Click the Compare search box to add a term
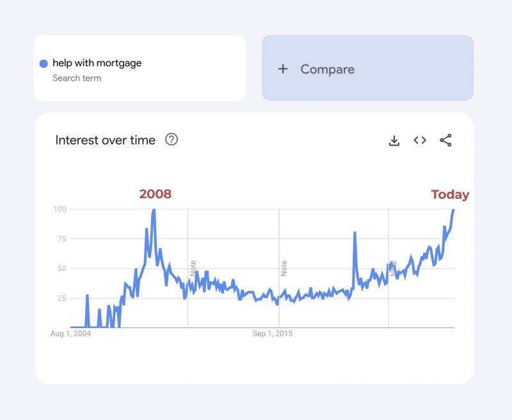Viewport: 512px width, 420px height. (367, 68)
